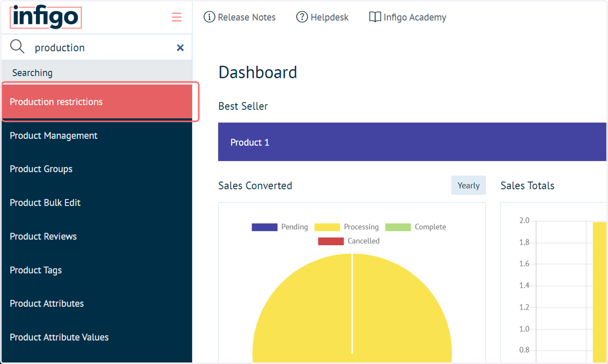Image resolution: width=608 pixels, height=364 pixels.
Task: Open Production restrictions menu item
Action: [x=97, y=102]
